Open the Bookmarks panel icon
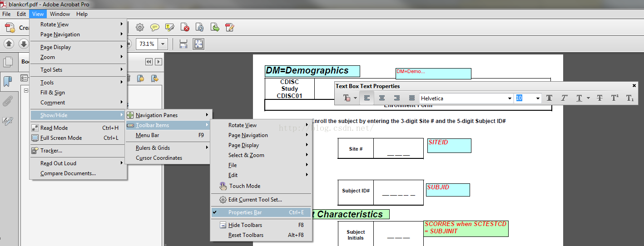The width and height of the screenshot is (644, 246). click(x=8, y=81)
